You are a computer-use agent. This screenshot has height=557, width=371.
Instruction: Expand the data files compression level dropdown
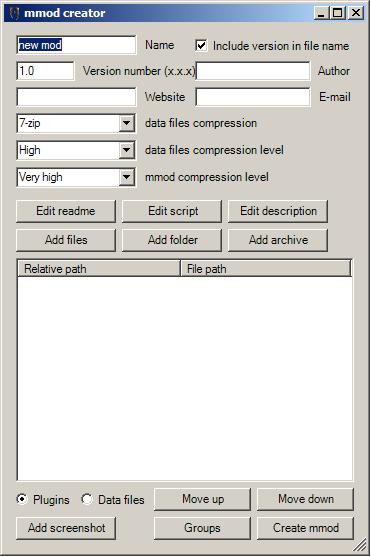76,150
